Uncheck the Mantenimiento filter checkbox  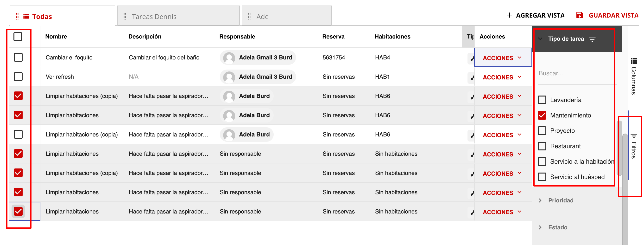542,115
